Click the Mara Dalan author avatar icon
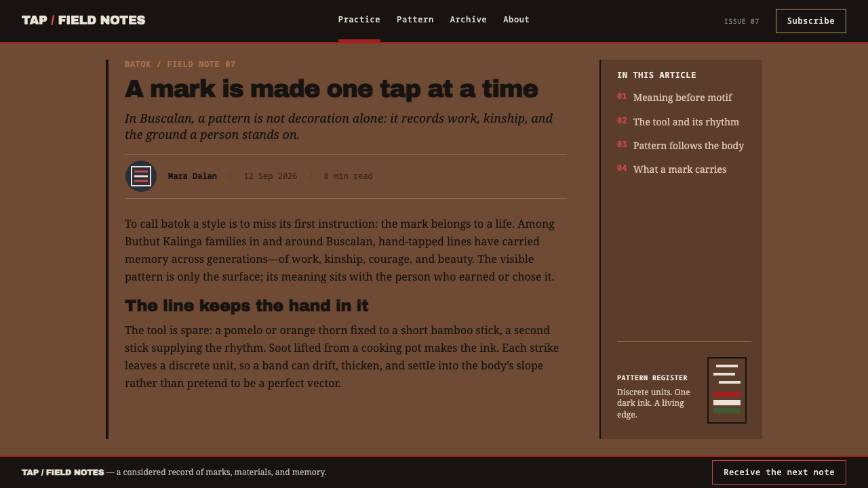This screenshot has width=868, height=488. [141, 176]
